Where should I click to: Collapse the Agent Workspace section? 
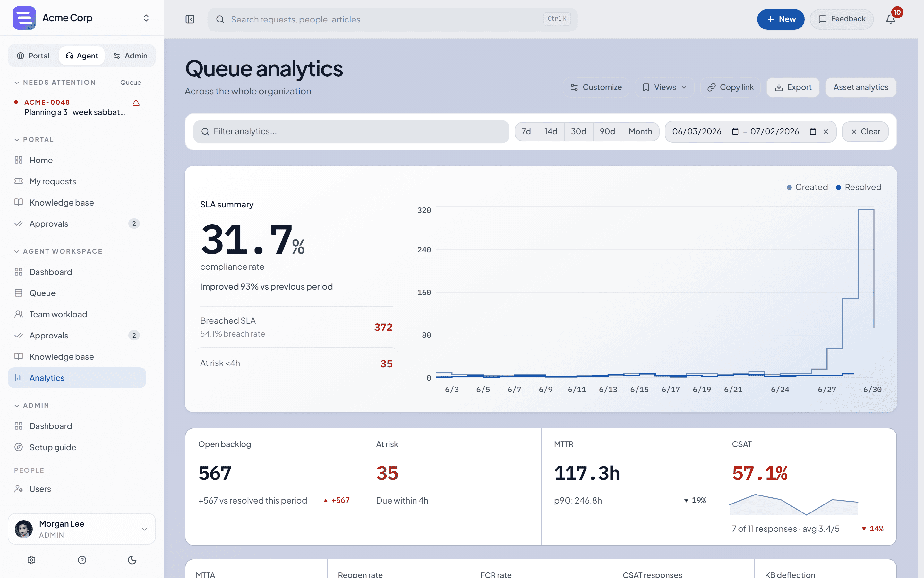pos(17,251)
